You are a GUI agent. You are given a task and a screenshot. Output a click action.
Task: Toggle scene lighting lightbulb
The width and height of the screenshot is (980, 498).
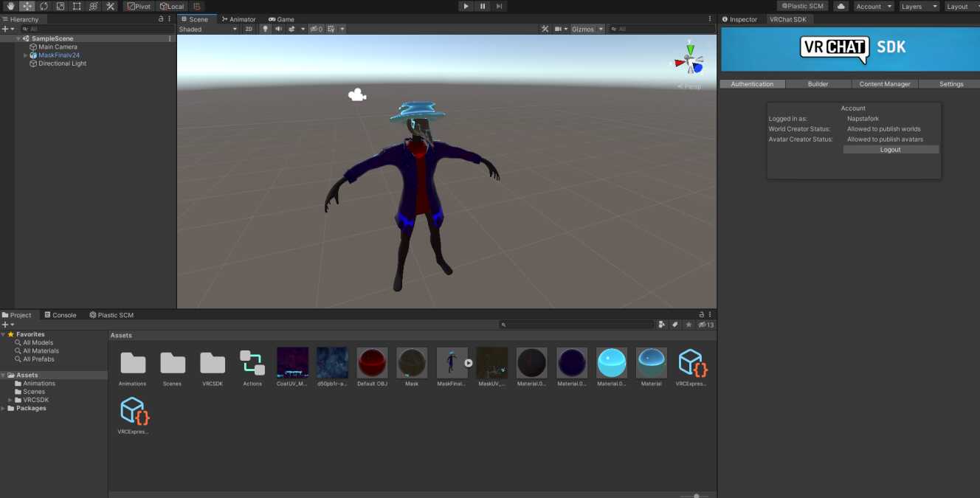(x=266, y=29)
